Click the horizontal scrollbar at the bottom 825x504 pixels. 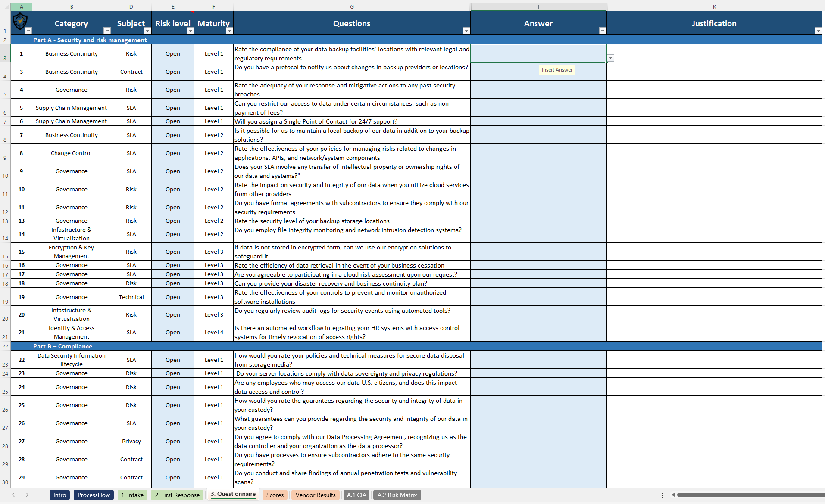(750, 495)
